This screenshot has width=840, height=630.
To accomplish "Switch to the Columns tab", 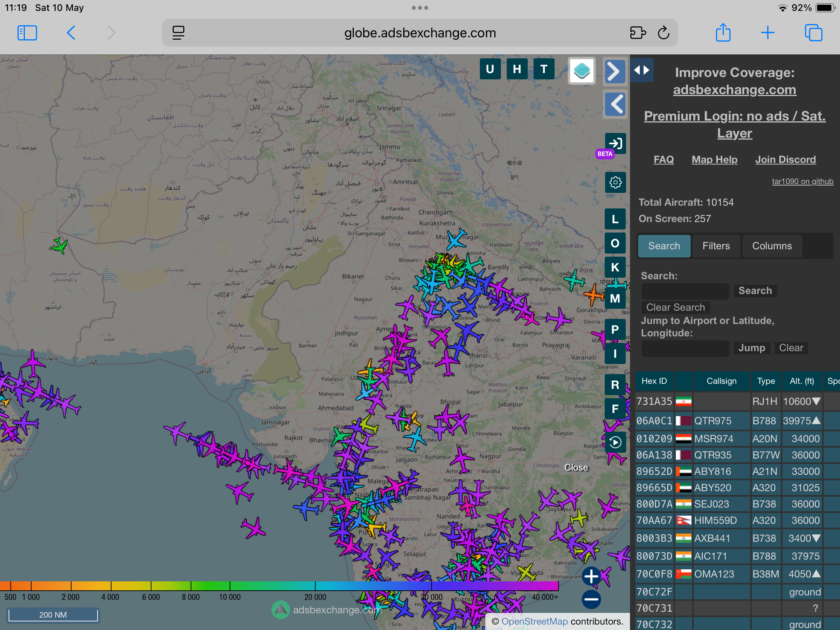I will [x=772, y=246].
